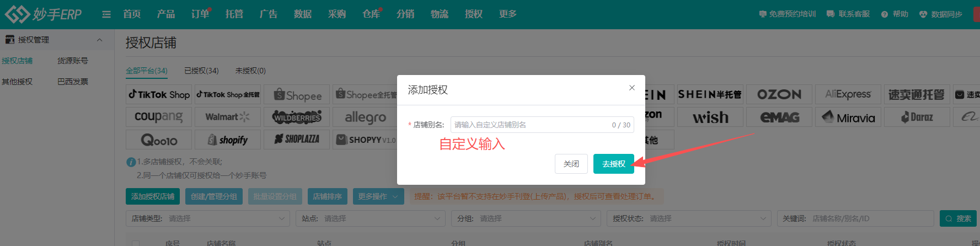Click the 店铺排序 button
This screenshot has width=980, height=246.
[x=328, y=196]
